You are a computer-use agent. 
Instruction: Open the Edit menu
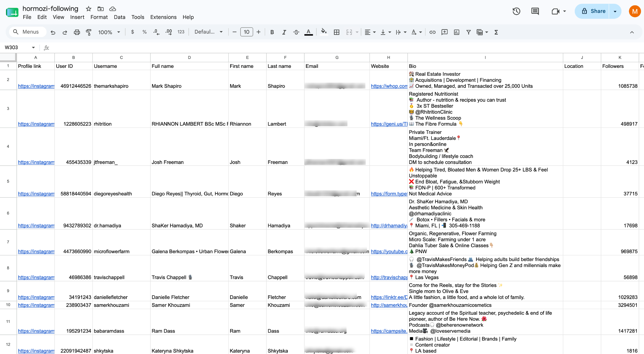[x=42, y=17]
